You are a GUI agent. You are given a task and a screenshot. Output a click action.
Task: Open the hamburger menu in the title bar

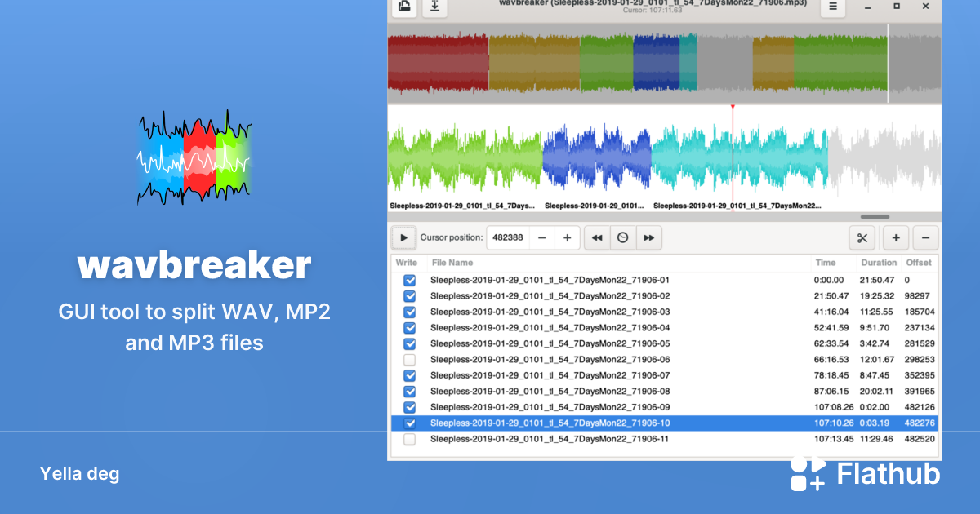pyautogui.click(x=832, y=6)
